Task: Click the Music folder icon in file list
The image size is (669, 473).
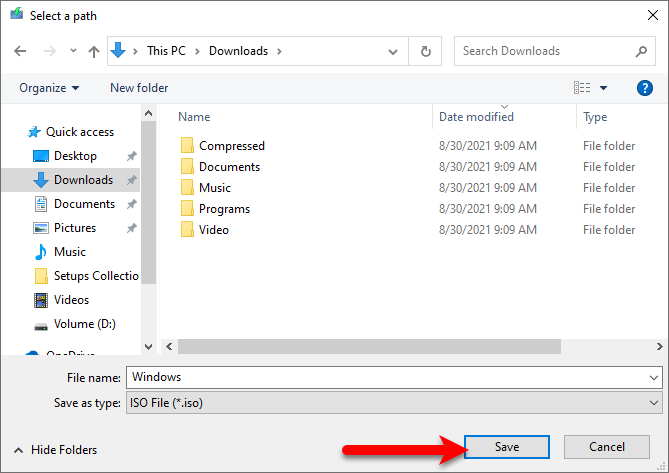Action: pyautogui.click(x=187, y=187)
